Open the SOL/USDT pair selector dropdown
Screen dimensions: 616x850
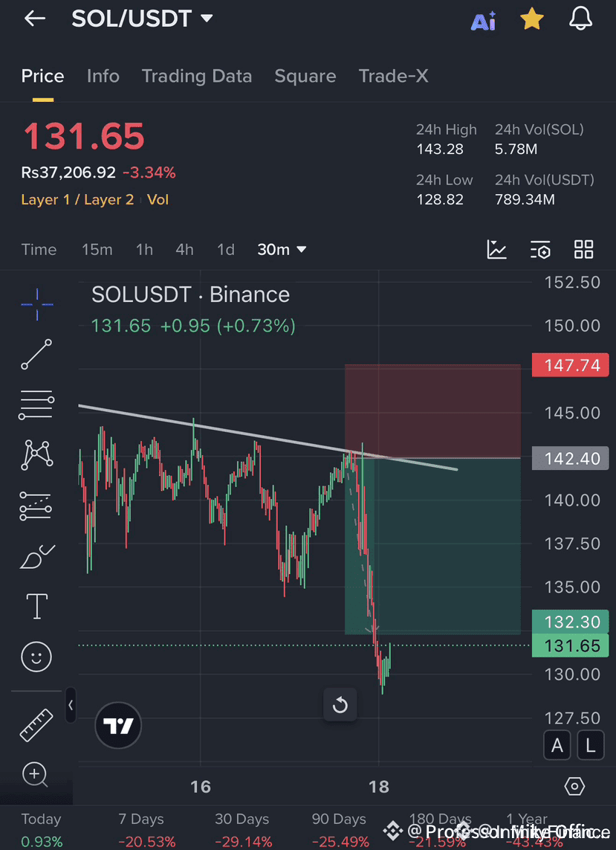(142, 19)
